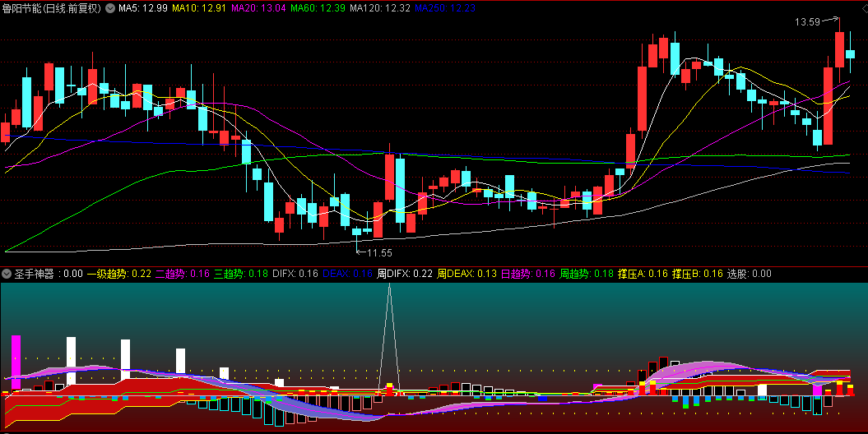Click the last cyan candlestick on the chart
Screen dimensions: 868x434
click(x=850, y=53)
